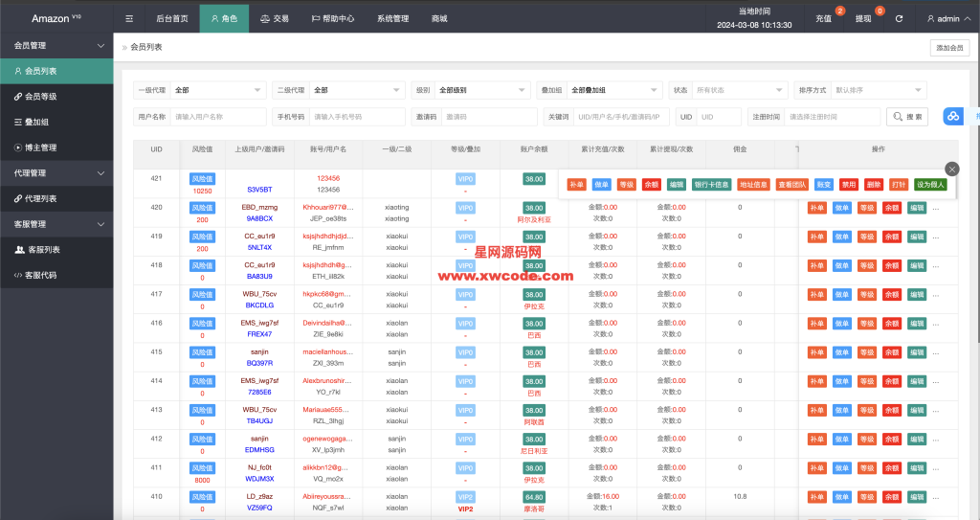Close the expanded action popup with X
This screenshot has height=520, width=980.
[x=950, y=169]
